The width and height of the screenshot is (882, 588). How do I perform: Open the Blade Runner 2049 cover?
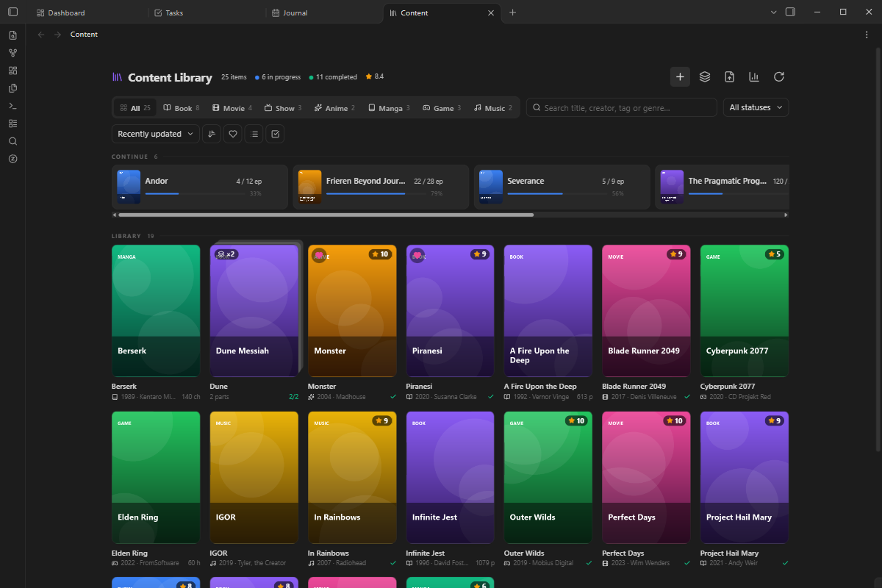pyautogui.click(x=646, y=311)
